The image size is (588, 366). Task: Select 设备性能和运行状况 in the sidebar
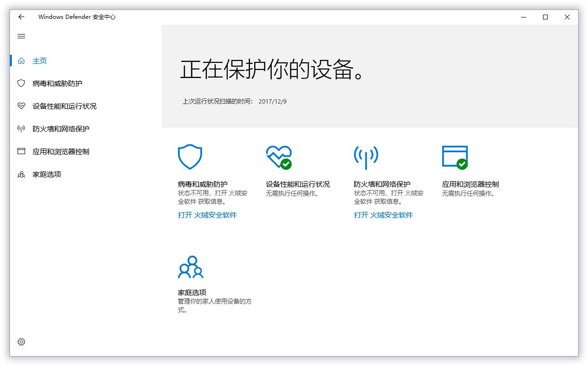click(x=64, y=106)
